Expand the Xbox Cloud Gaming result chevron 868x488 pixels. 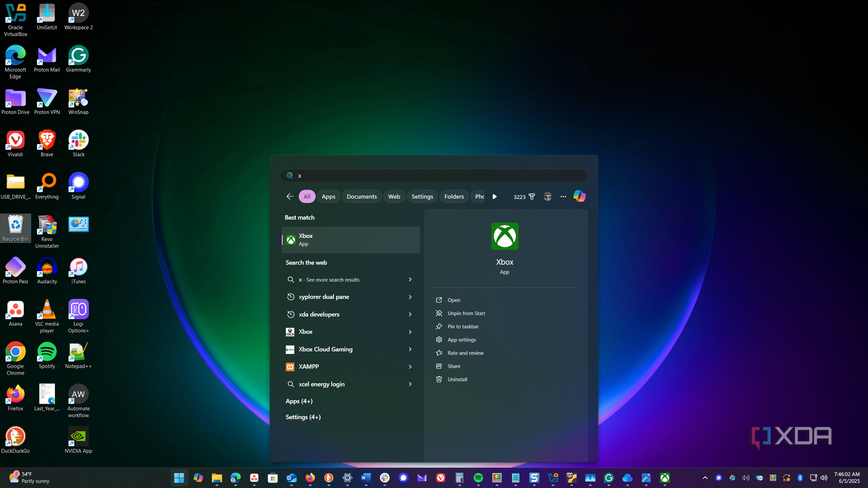coord(410,349)
